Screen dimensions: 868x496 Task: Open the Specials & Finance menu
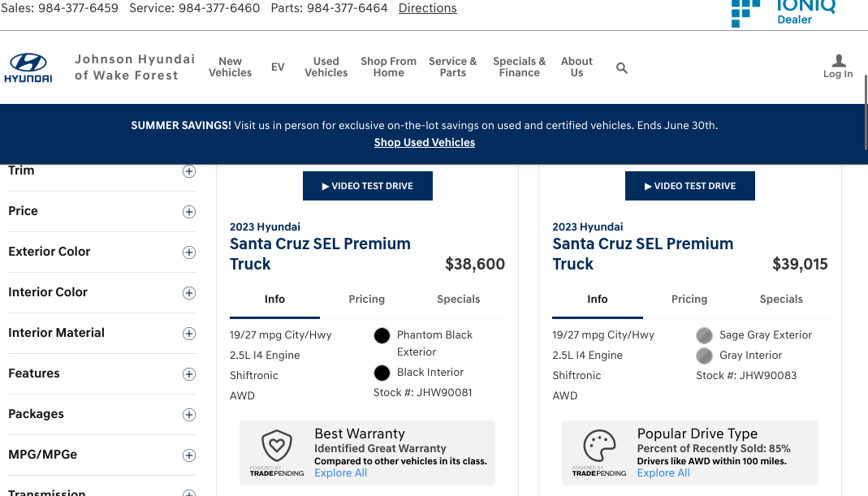pos(519,67)
